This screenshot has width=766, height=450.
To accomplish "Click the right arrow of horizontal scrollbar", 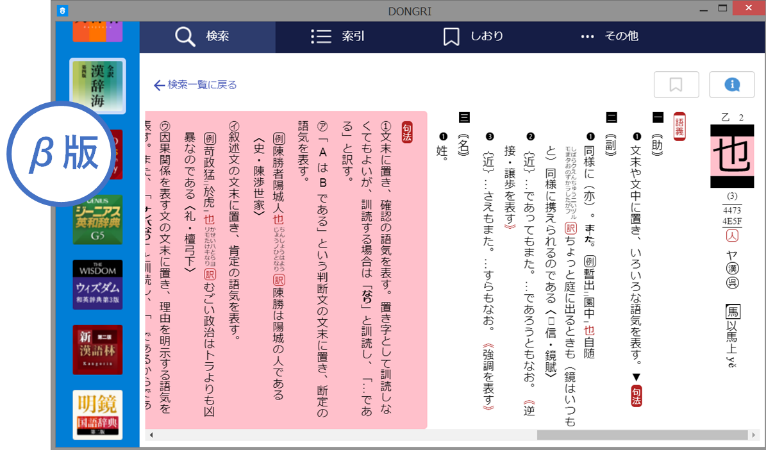I will 757,435.
